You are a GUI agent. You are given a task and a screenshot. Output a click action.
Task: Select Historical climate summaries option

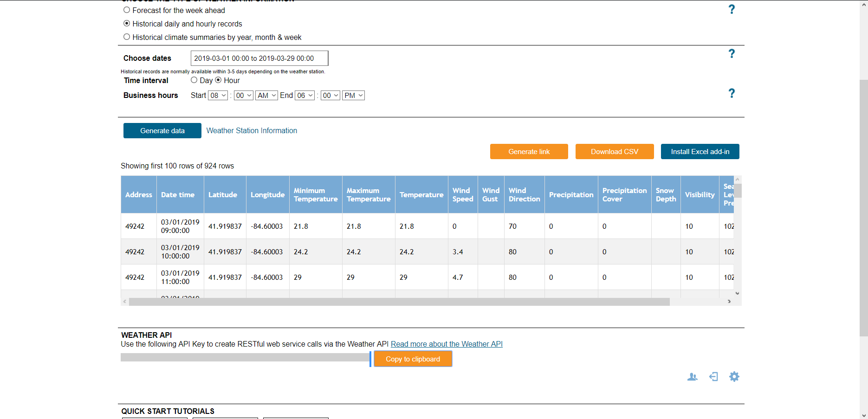127,37
